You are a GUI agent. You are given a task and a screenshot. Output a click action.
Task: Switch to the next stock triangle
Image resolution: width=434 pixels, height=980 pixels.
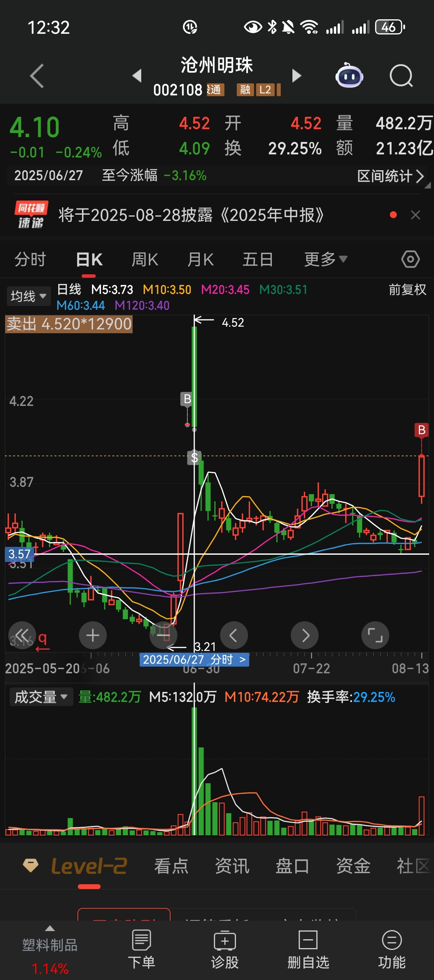coord(297,75)
